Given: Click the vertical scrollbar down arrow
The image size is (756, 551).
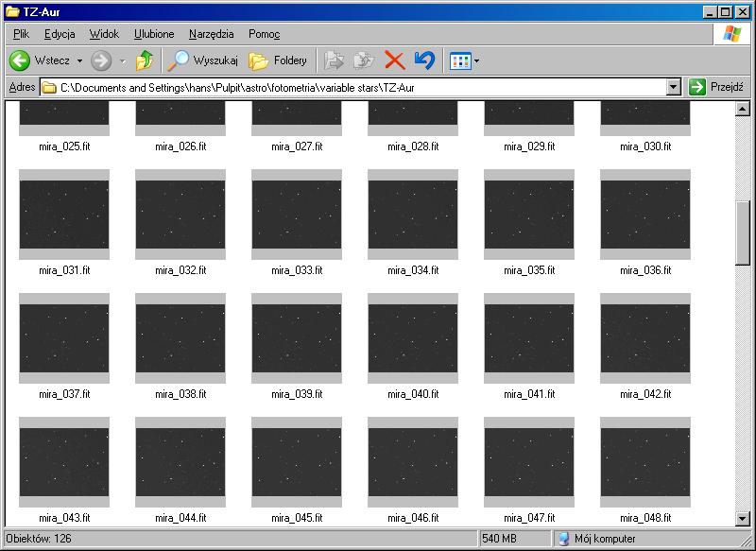Looking at the screenshot, I should (743, 518).
